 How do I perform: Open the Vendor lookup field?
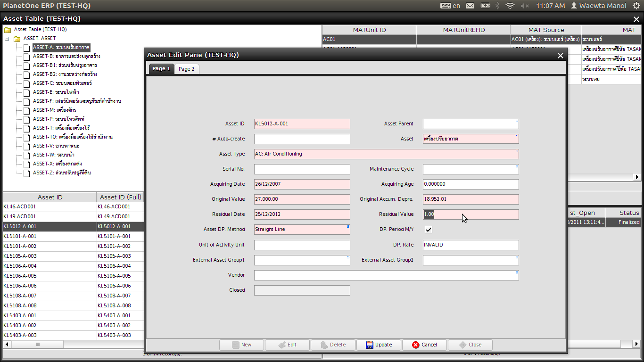(386, 275)
